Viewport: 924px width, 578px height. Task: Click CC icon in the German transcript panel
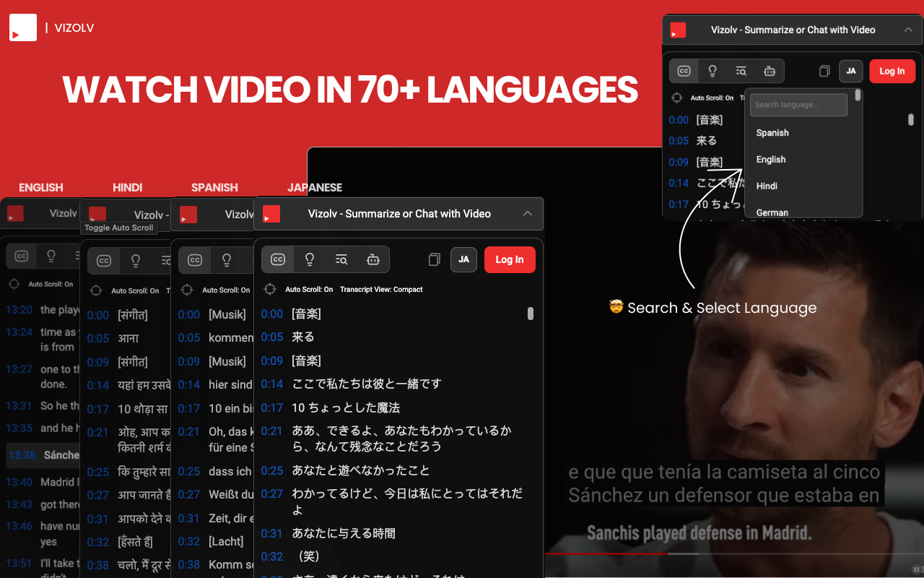point(195,260)
